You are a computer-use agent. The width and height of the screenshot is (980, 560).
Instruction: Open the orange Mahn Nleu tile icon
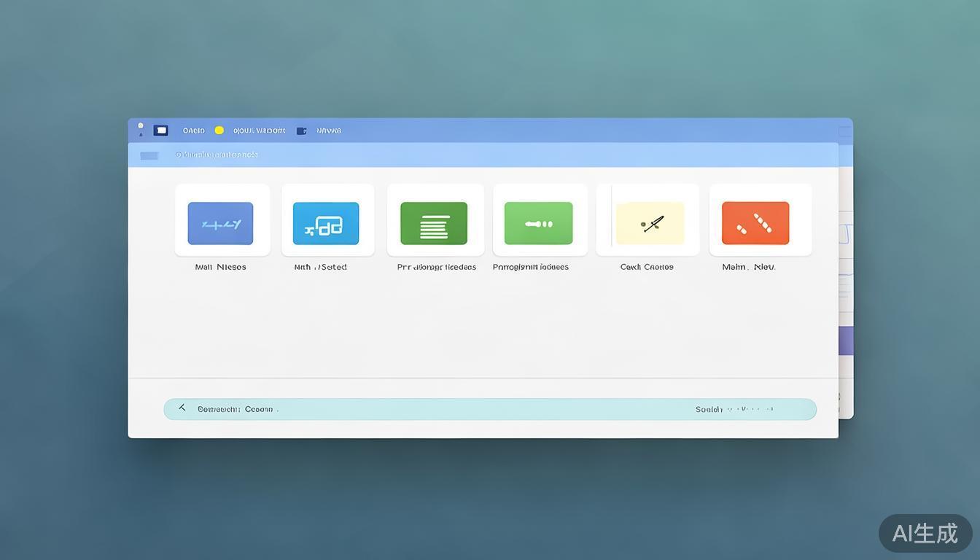(x=755, y=223)
